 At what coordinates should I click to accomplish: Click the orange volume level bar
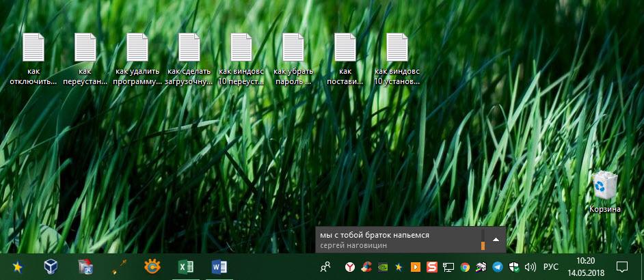coord(483,244)
